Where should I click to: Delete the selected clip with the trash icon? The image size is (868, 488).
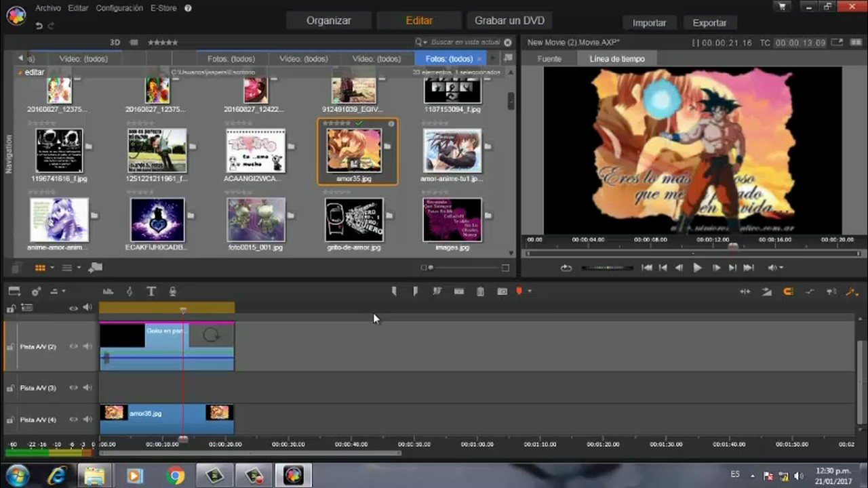[x=480, y=291]
